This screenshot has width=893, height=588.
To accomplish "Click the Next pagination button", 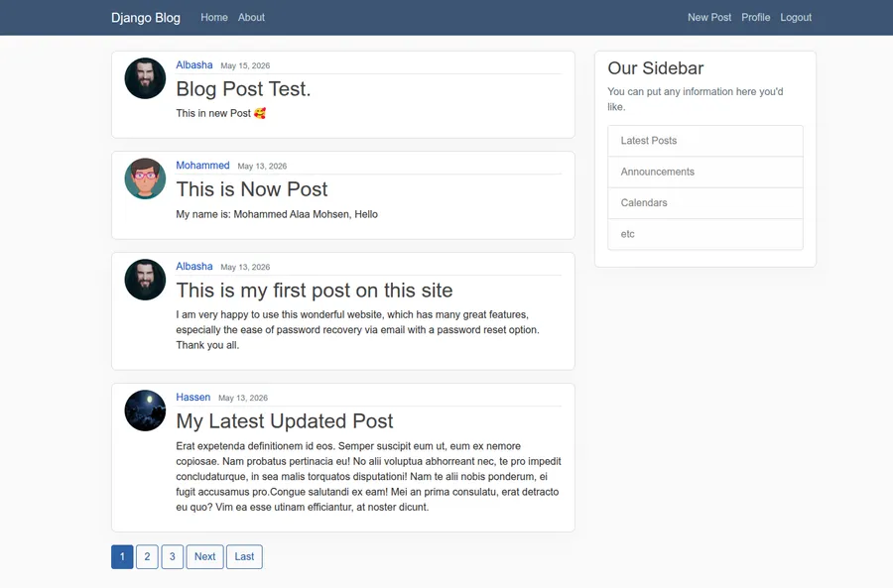I will pyautogui.click(x=205, y=556).
